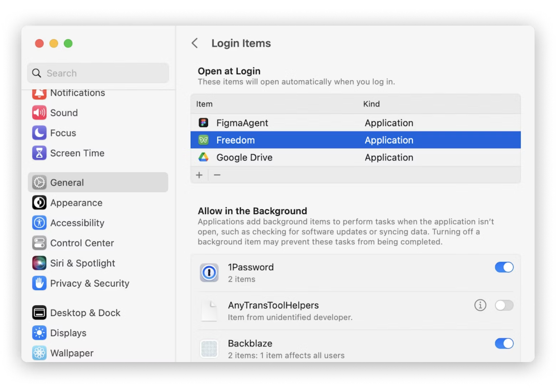This screenshot has height=392, width=556.
Task: Click the FigmaAgent app icon
Action: click(x=204, y=123)
